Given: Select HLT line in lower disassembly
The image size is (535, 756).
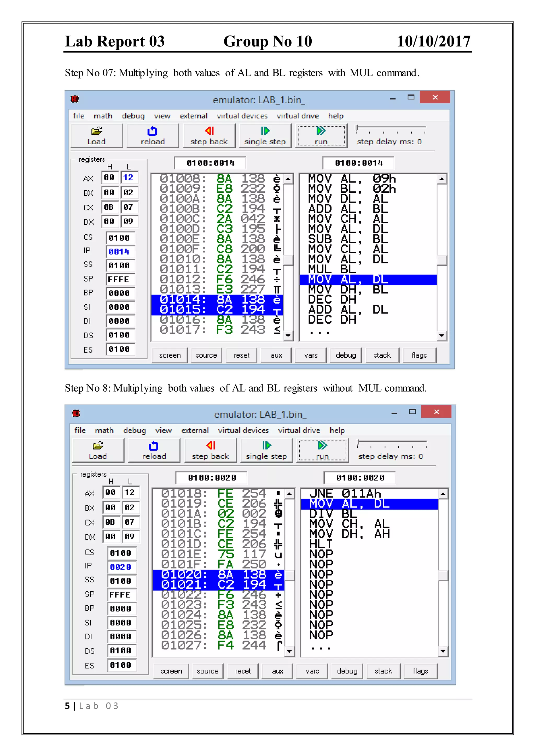Looking at the screenshot, I should [369, 544].
